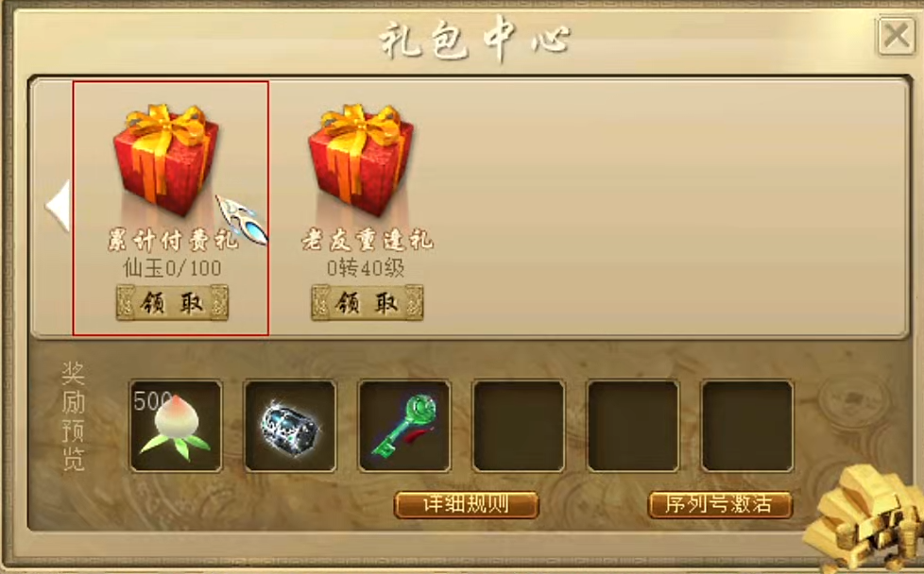The width and height of the screenshot is (924, 574).
Task: Close the 礼包中心 gift center window
Action: click(897, 37)
